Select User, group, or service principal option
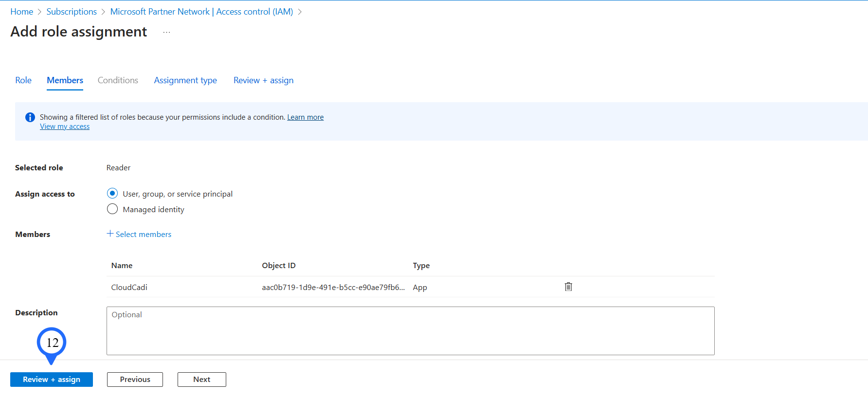Image resolution: width=868 pixels, height=399 pixels. pos(112,194)
